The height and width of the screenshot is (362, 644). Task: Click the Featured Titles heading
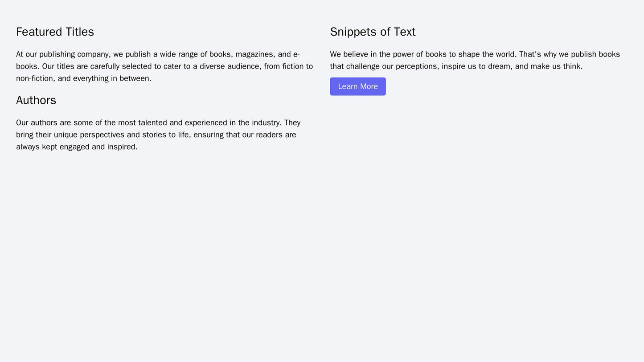(55, 32)
